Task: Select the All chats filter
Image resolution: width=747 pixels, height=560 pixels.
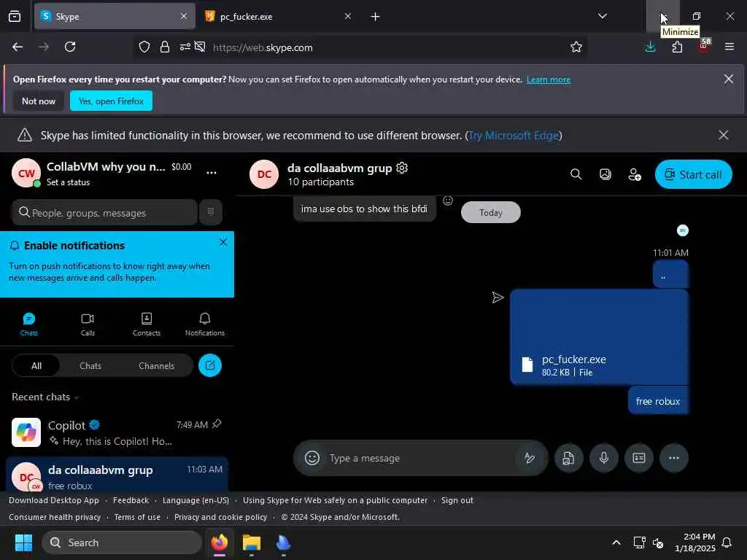Action: click(36, 366)
